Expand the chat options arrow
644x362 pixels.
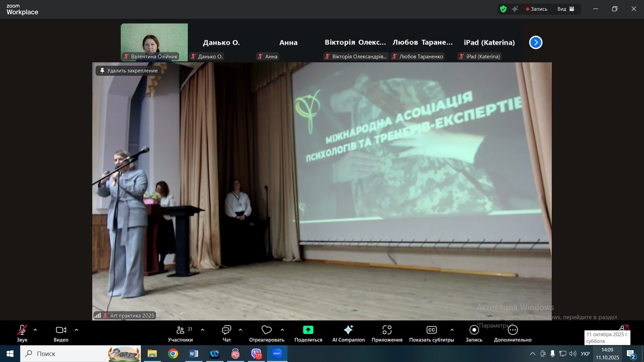(x=240, y=330)
